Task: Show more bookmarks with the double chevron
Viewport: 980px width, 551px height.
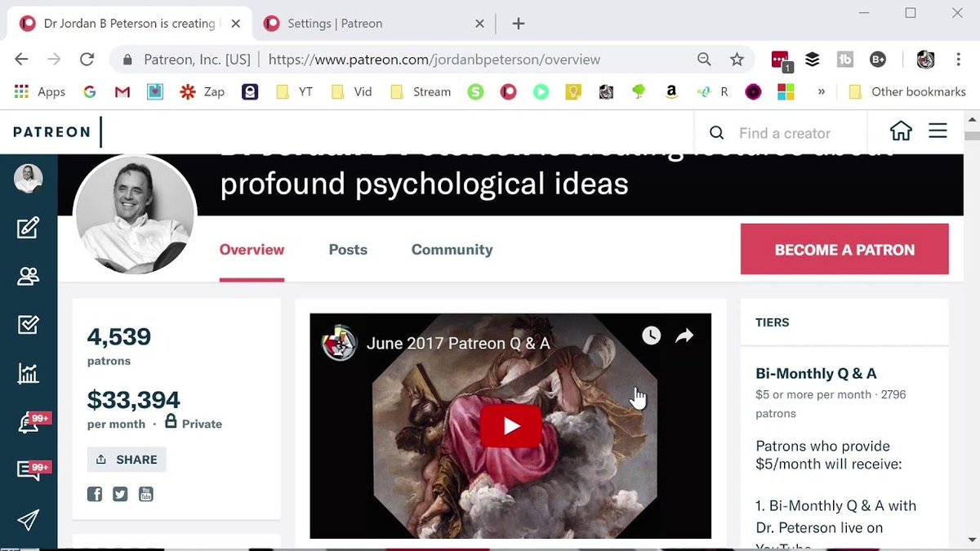Action: point(821,91)
